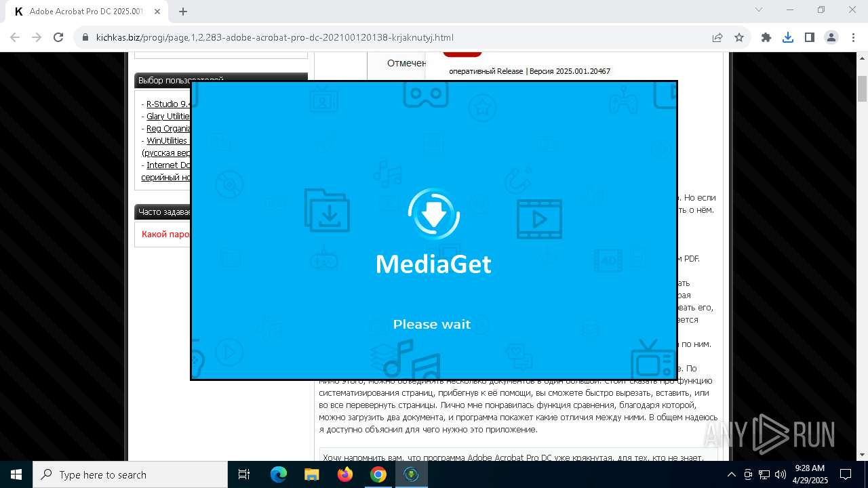This screenshot has width=868, height=488.
Task: Close the Adobe Acrobat Pro DC tab
Action: coord(157,12)
